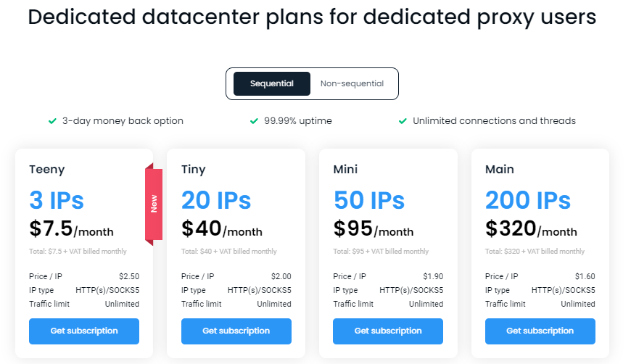
Task: Get subscription for the Main plan
Action: coord(540,331)
